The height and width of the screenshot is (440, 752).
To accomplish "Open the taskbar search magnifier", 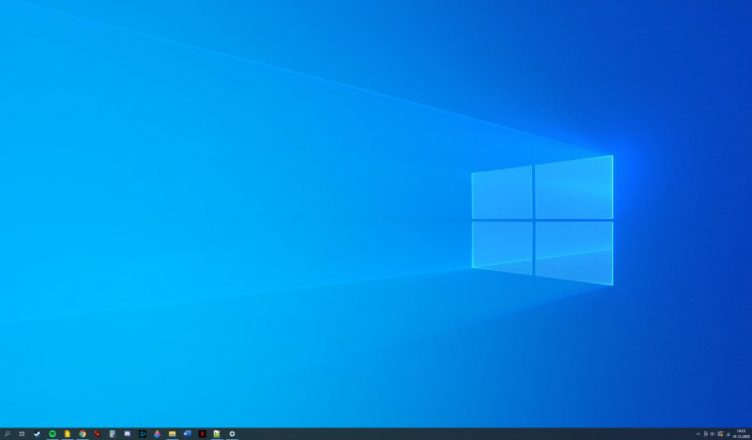I will point(7,434).
